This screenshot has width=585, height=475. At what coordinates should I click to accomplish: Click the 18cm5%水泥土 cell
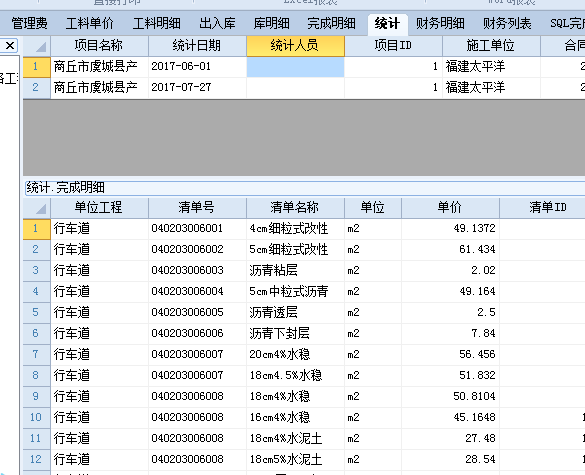(295, 460)
